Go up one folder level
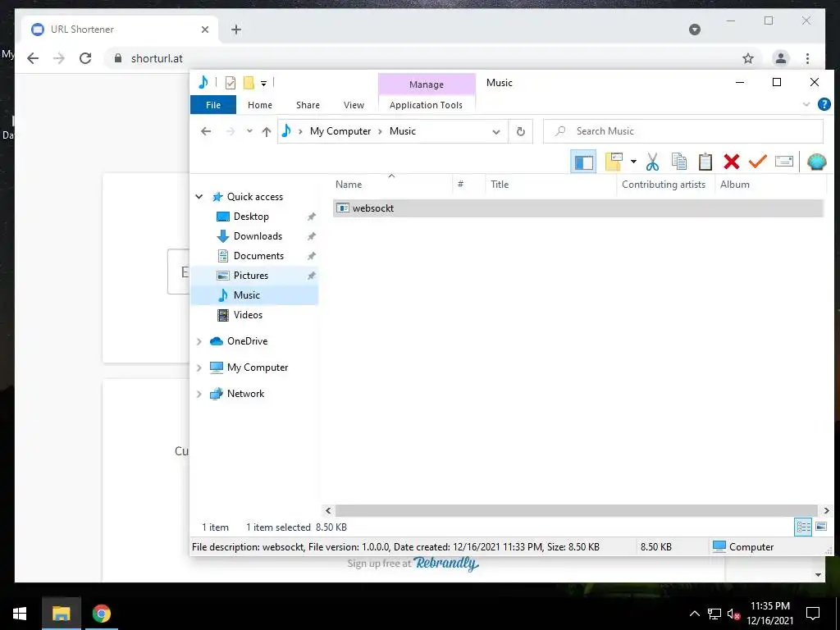Viewport: 840px width, 630px height. 267,131
